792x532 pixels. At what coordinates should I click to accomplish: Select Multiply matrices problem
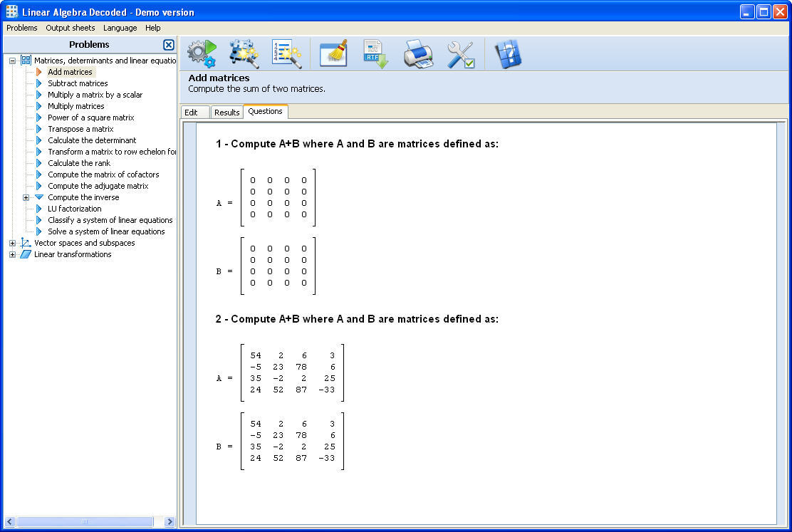(x=75, y=106)
